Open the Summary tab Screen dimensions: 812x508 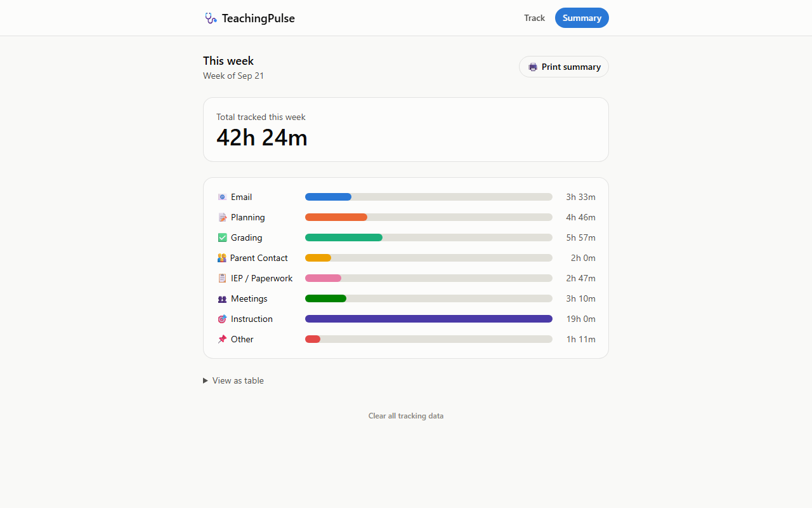[582, 18]
